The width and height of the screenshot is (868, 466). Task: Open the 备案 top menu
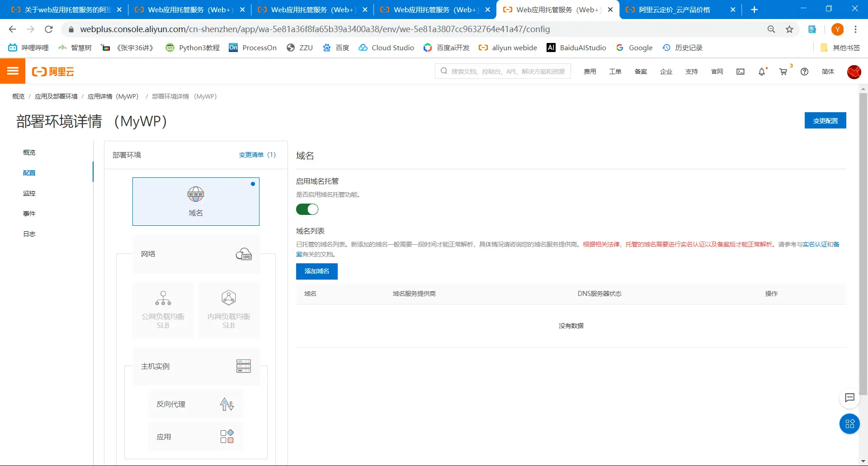pyautogui.click(x=641, y=71)
